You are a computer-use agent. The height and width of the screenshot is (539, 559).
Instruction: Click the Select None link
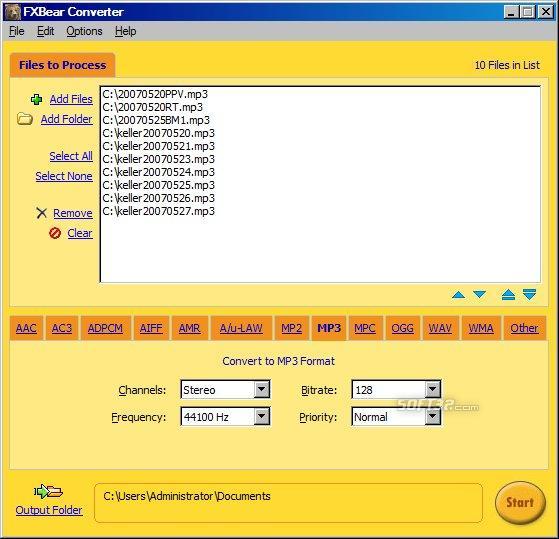pyautogui.click(x=64, y=176)
